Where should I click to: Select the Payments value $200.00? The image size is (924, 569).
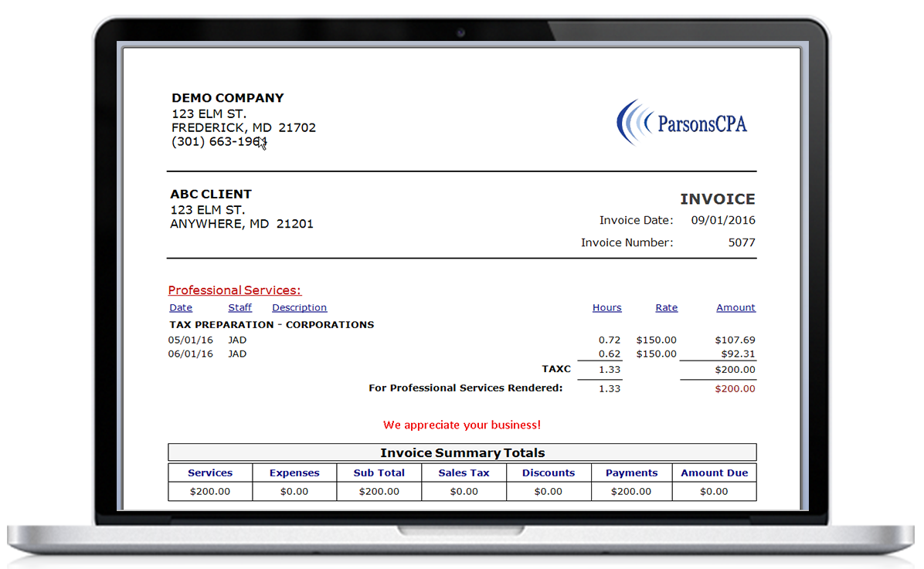point(631,490)
